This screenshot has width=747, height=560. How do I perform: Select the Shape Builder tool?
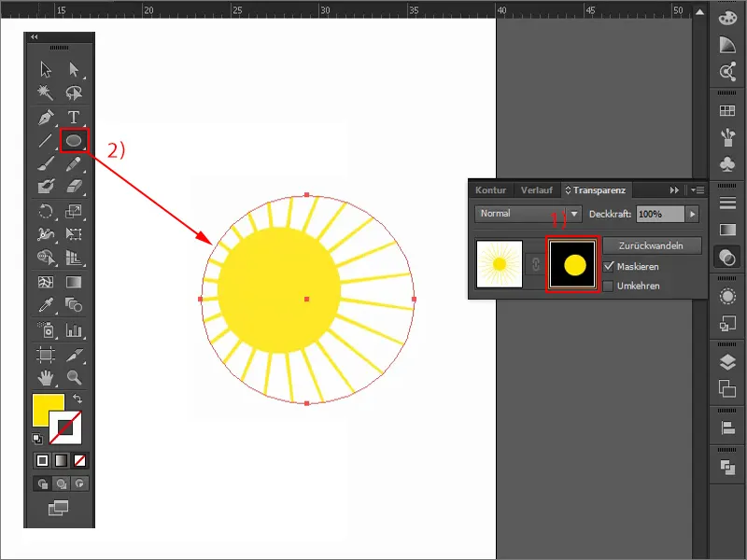[x=46, y=258]
